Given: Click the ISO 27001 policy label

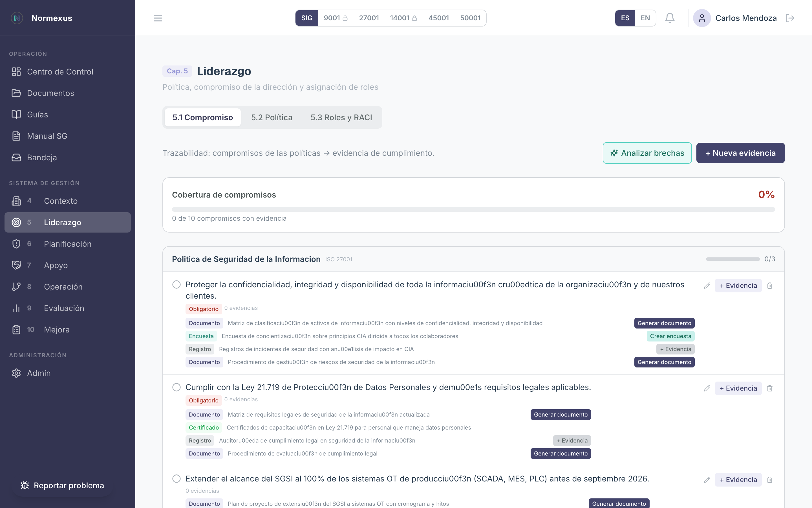Looking at the screenshot, I should tap(339, 259).
